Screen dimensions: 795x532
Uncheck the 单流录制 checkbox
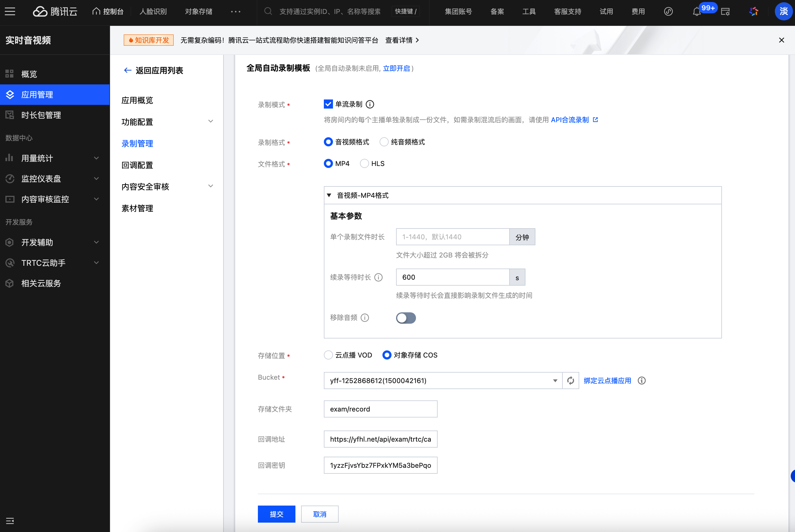pyautogui.click(x=328, y=104)
